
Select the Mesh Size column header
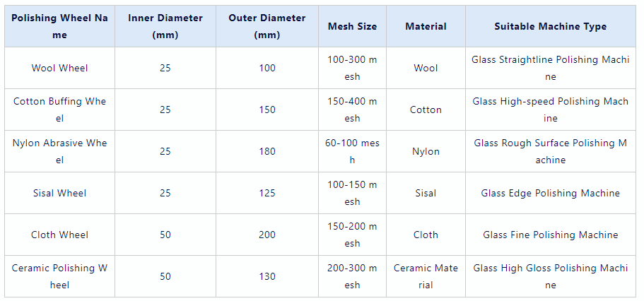coord(352,27)
